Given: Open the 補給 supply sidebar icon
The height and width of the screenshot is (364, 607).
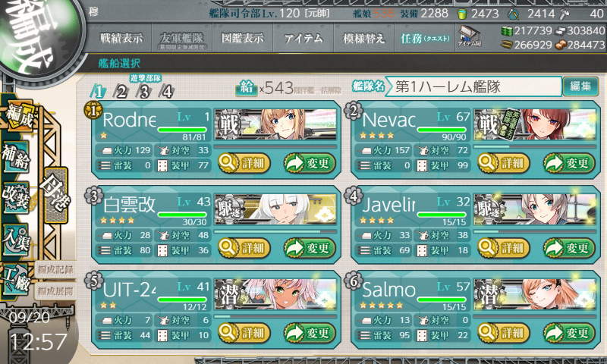Looking at the screenshot, I should pos(16,158).
